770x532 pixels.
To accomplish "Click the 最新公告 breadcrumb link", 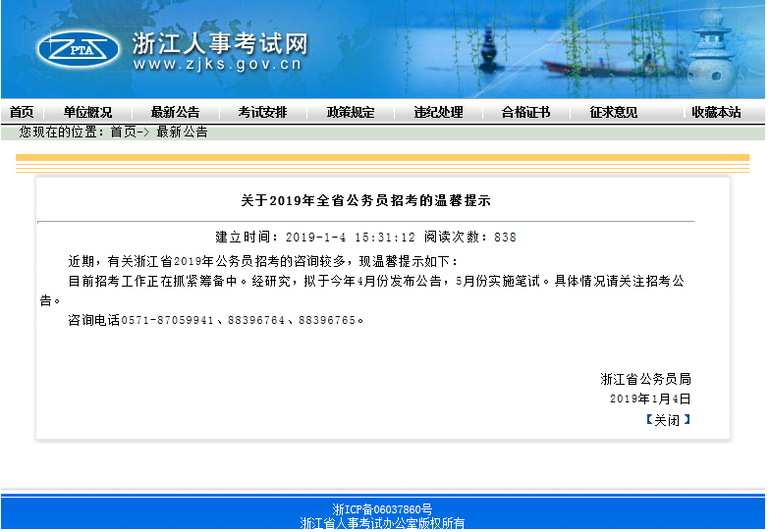I will pyautogui.click(x=182, y=132).
